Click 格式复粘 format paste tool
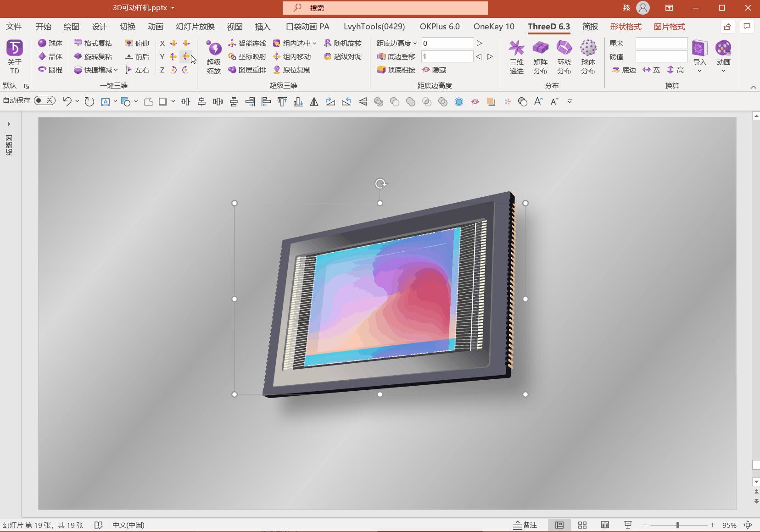The width and height of the screenshot is (760, 532). tap(93, 43)
